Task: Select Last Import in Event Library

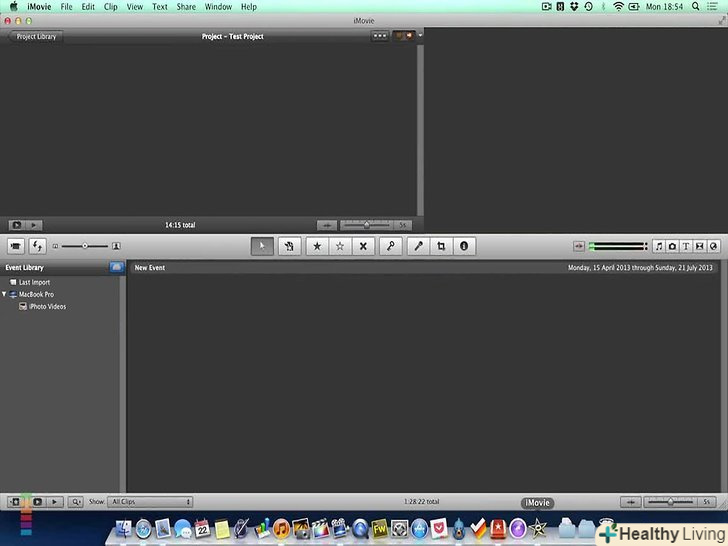Action: tap(34, 283)
